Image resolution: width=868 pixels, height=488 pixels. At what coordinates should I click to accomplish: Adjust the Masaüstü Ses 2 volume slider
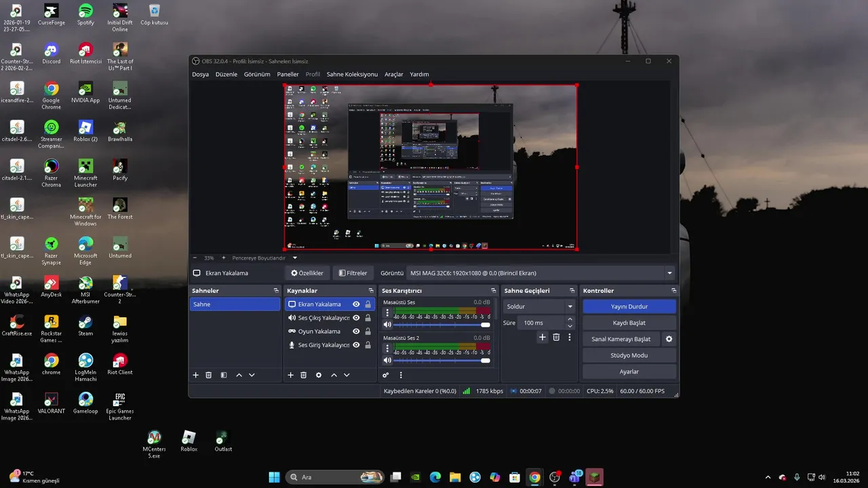[x=442, y=361]
